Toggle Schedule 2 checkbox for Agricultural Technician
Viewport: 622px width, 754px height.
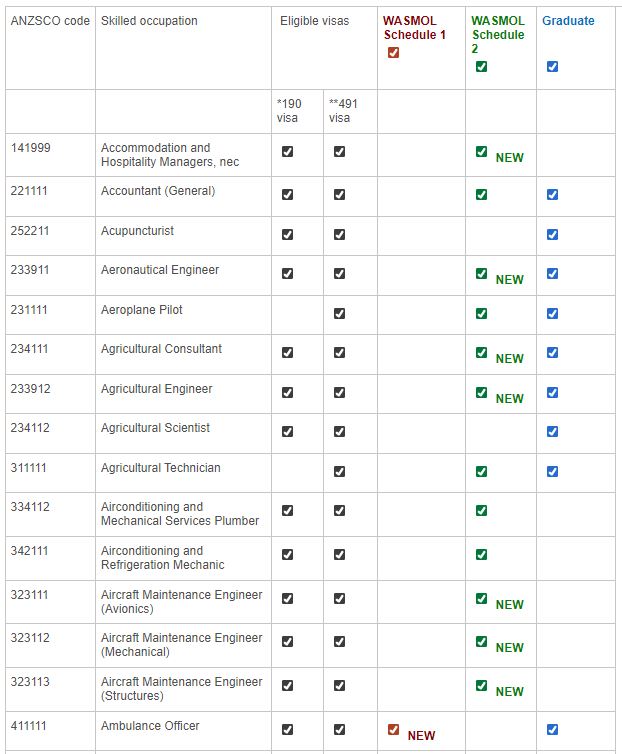pyautogui.click(x=481, y=471)
